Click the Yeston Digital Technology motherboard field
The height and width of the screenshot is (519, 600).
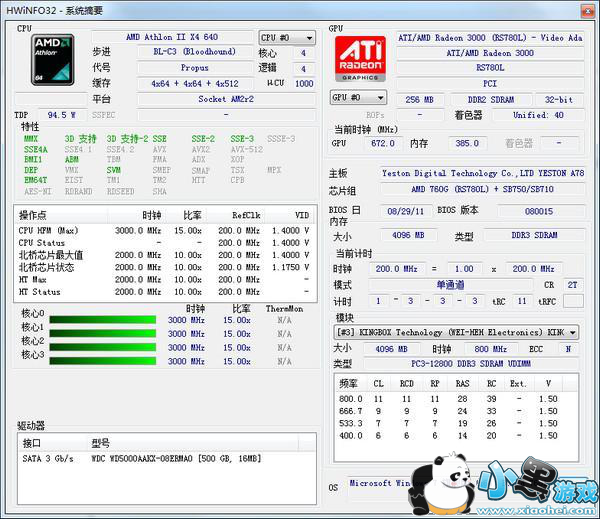pyautogui.click(x=483, y=173)
